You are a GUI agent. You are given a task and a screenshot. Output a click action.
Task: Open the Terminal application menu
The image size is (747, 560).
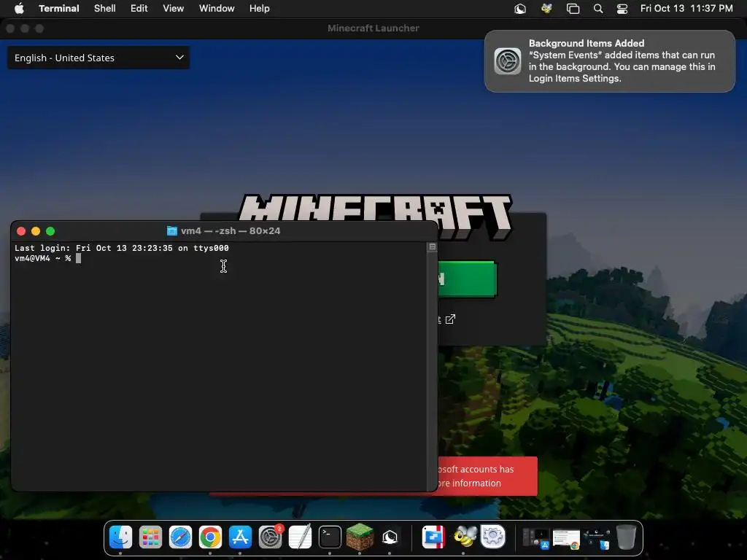coord(58,9)
